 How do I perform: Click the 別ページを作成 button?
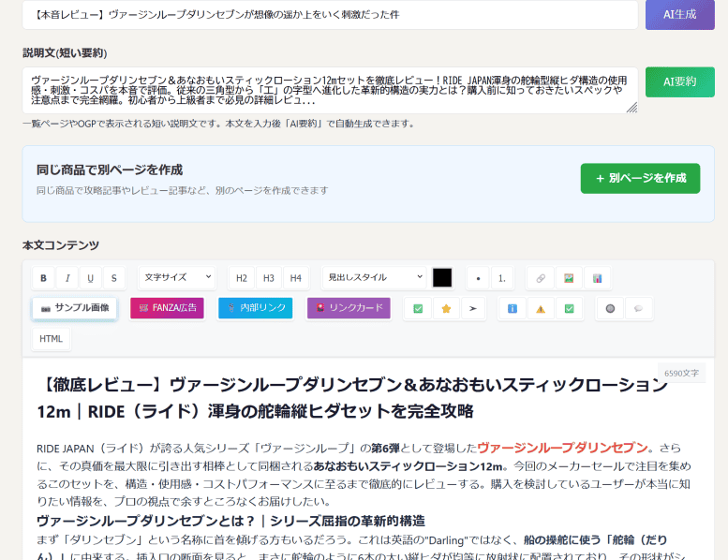[x=640, y=178]
